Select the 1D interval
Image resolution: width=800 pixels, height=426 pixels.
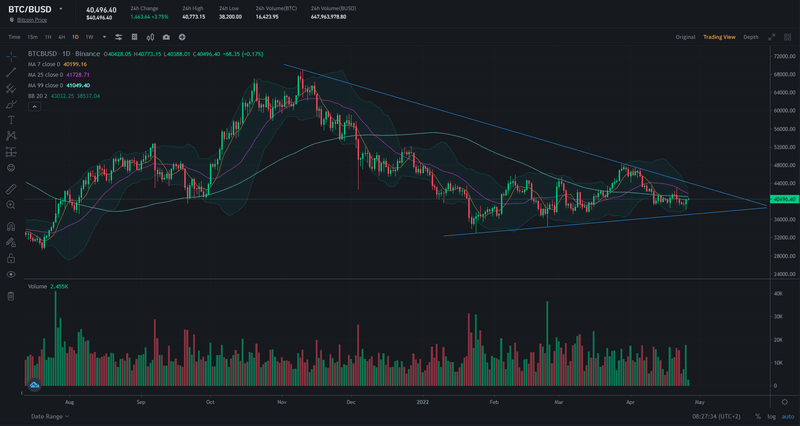point(75,37)
